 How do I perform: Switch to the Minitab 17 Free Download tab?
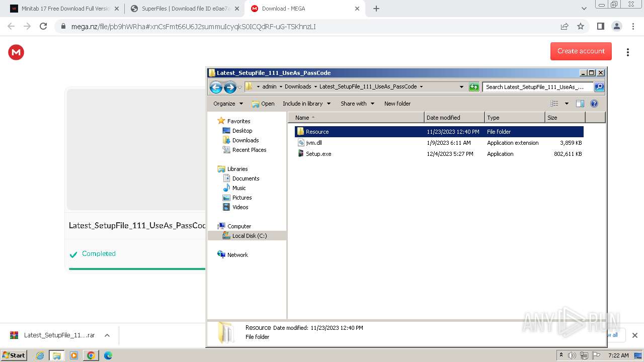click(x=65, y=9)
